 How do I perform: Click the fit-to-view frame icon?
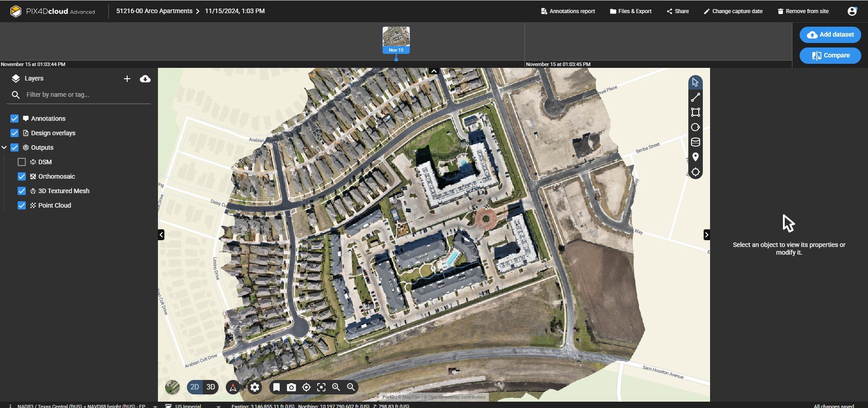pyautogui.click(x=321, y=387)
